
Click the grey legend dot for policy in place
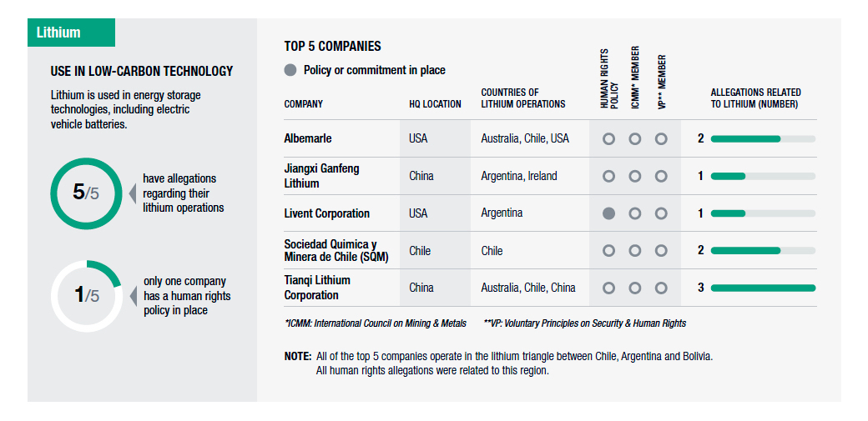click(290, 70)
